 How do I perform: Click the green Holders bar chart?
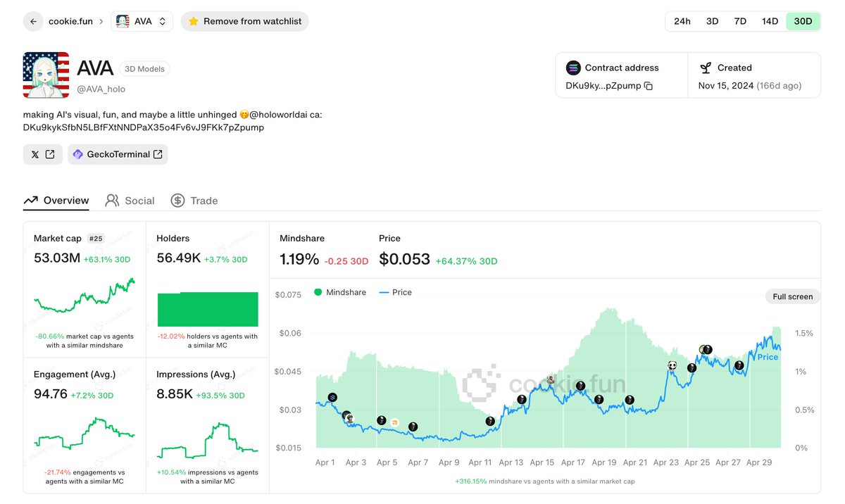click(208, 309)
